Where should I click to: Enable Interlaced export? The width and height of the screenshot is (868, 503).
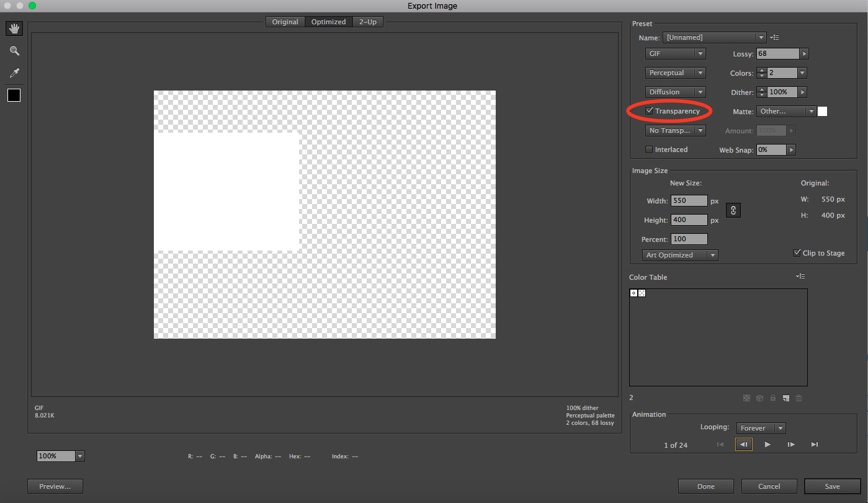coord(648,149)
